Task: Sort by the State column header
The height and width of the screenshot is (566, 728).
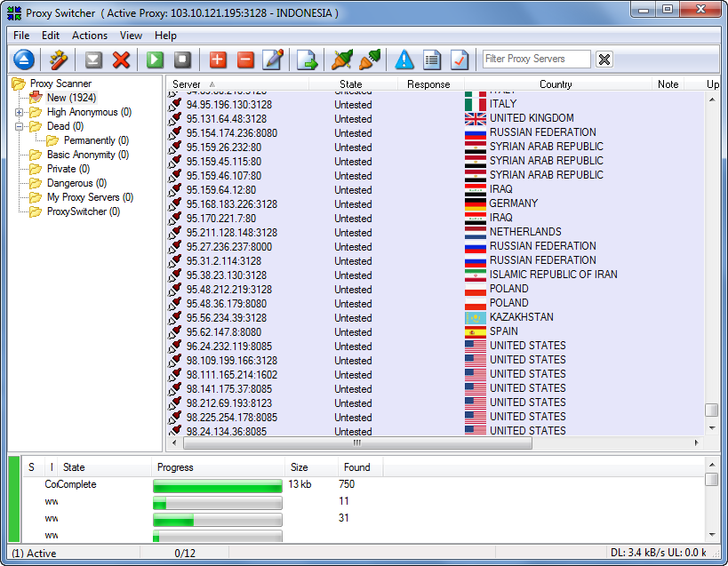Action: [353, 84]
